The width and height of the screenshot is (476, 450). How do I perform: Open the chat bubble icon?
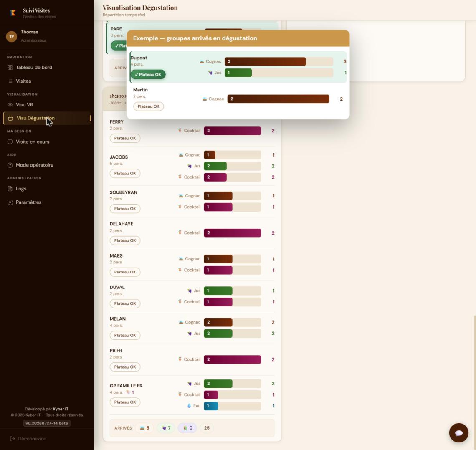(x=458, y=433)
